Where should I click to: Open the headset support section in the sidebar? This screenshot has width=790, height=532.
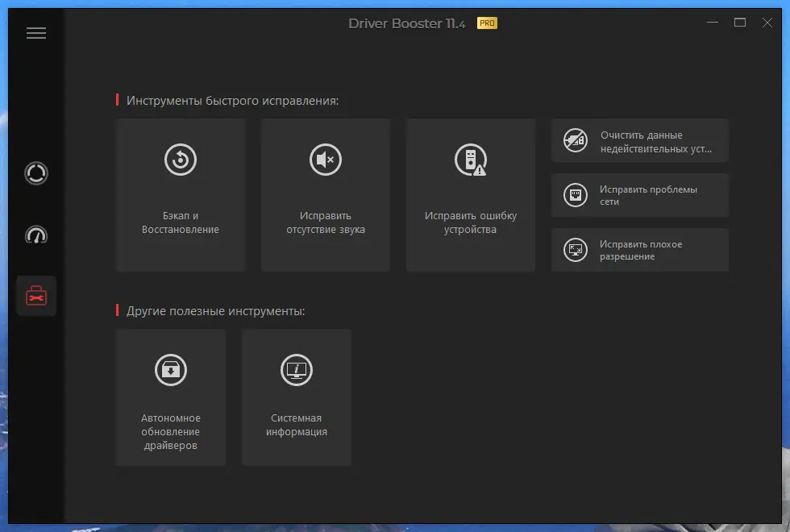point(35,235)
